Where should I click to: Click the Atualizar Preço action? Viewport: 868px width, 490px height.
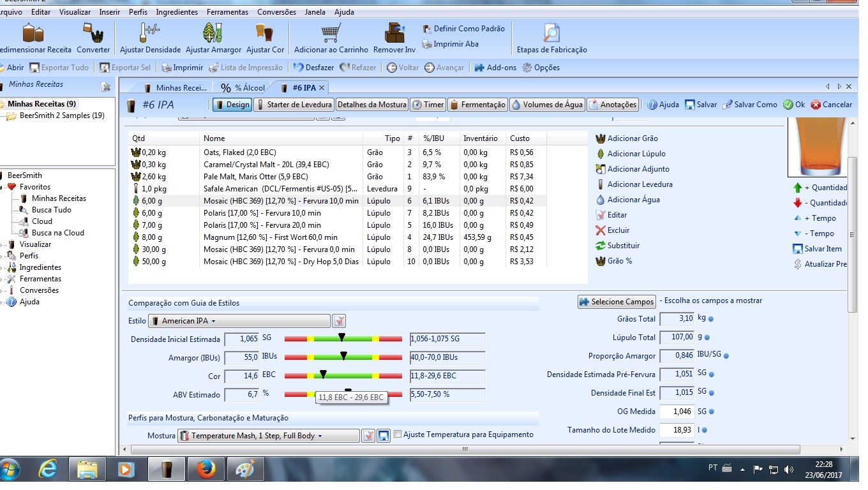point(820,264)
